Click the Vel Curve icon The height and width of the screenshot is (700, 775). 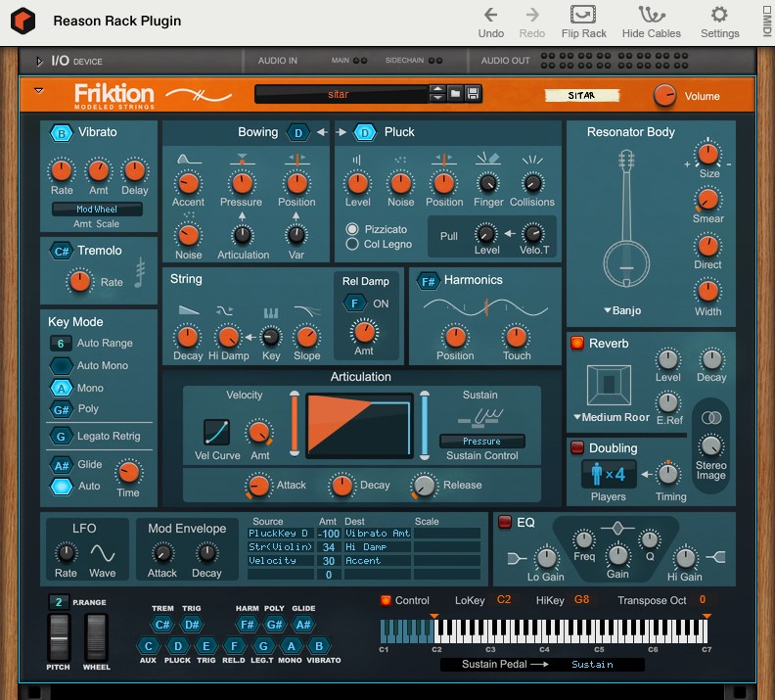point(216,432)
